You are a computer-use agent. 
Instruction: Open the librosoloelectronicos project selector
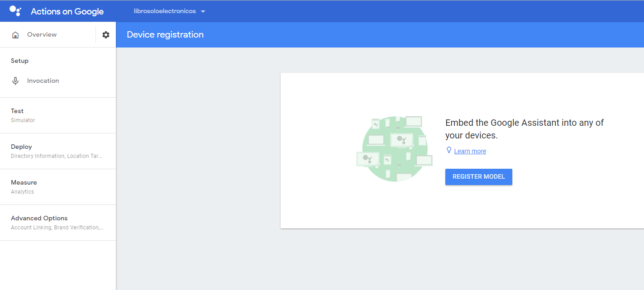click(165, 11)
